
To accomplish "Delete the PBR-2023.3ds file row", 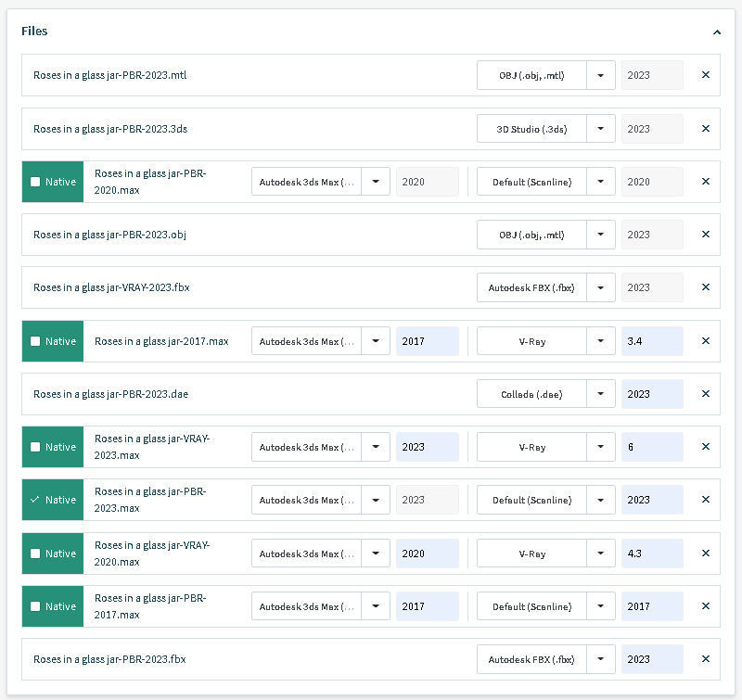I will pyautogui.click(x=705, y=129).
